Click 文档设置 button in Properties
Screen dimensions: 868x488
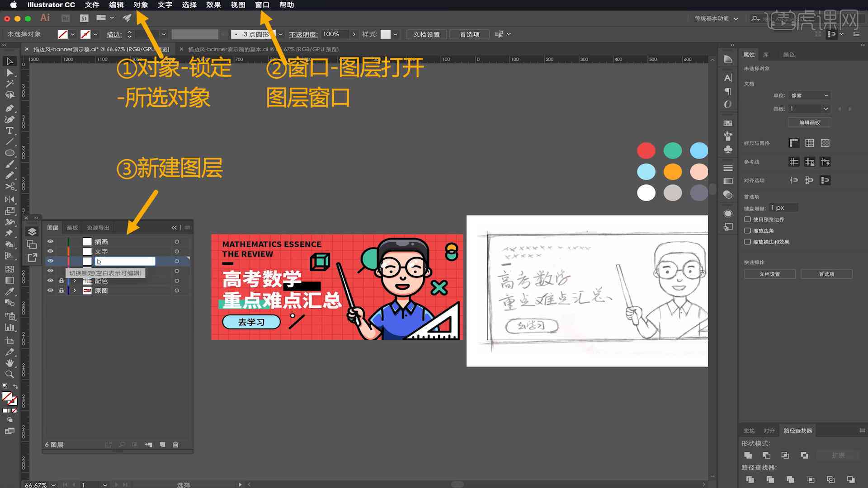click(x=769, y=274)
